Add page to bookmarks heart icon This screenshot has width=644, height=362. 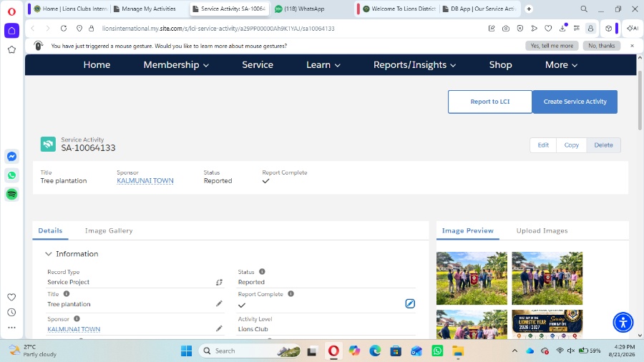click(548, 29)
